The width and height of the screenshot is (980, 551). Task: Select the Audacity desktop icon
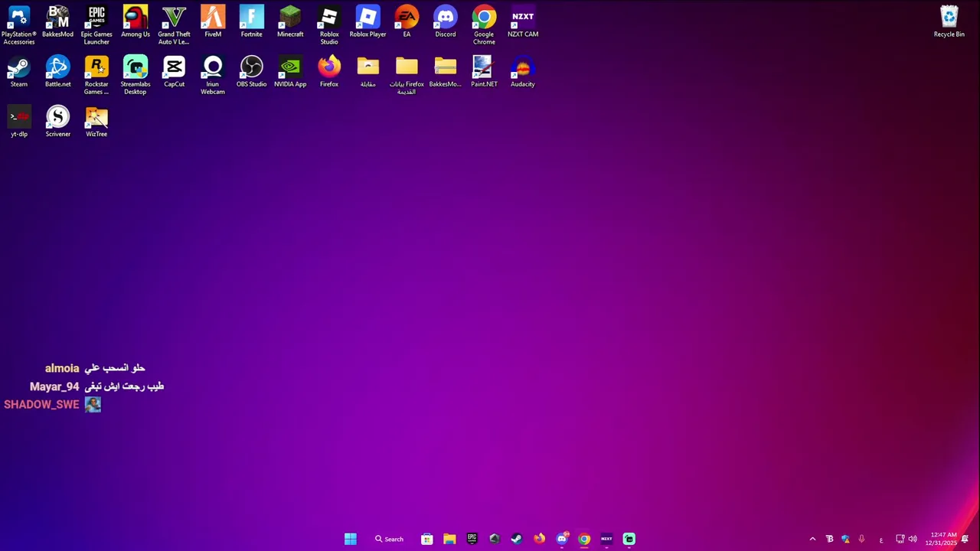click(x=523, y=72)
